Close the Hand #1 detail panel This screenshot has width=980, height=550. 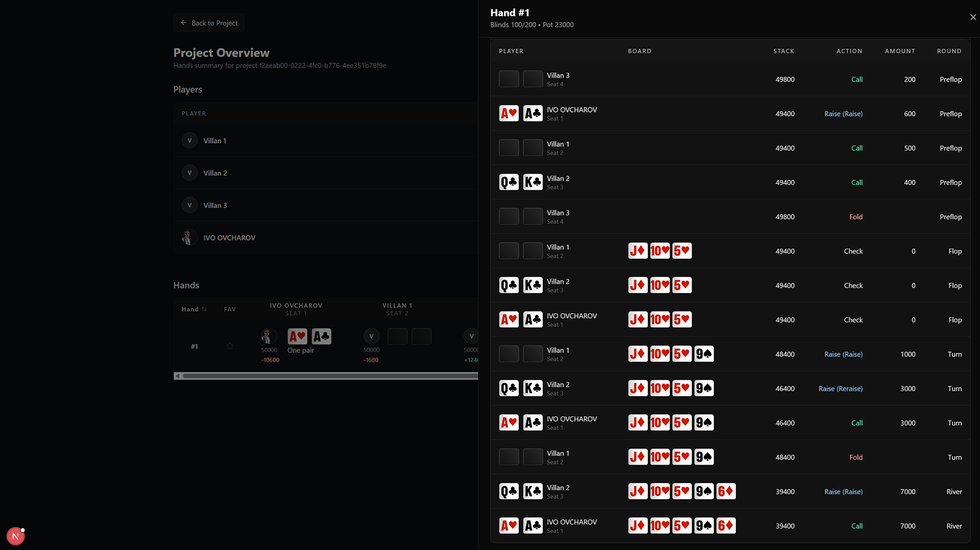(972, 17)
